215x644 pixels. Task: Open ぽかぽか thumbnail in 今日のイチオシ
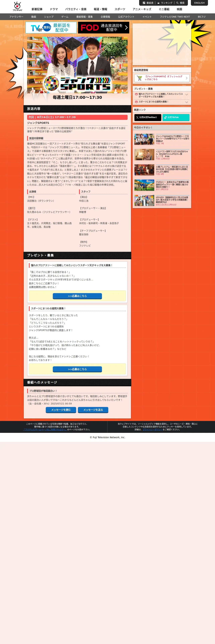pyautogui.click(x=144, y=200)
